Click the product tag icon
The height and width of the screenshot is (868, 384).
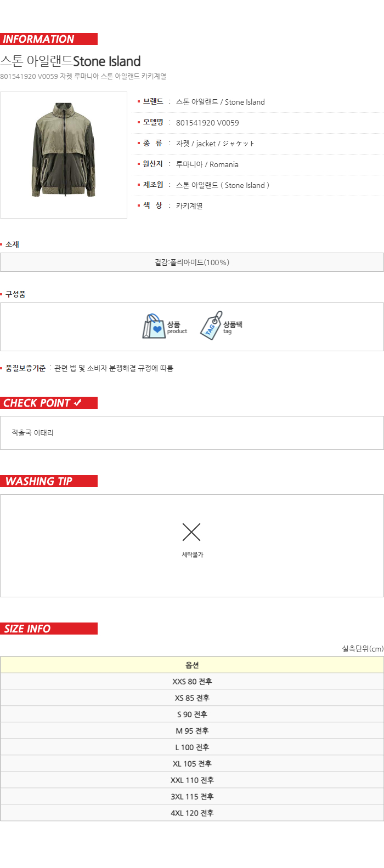pyautogui.click(x=211, y=325)
